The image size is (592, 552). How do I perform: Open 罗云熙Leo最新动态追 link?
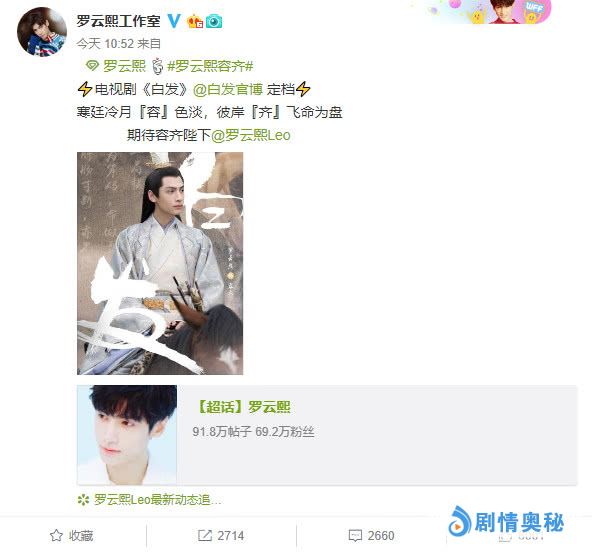[x=157, y=500]
